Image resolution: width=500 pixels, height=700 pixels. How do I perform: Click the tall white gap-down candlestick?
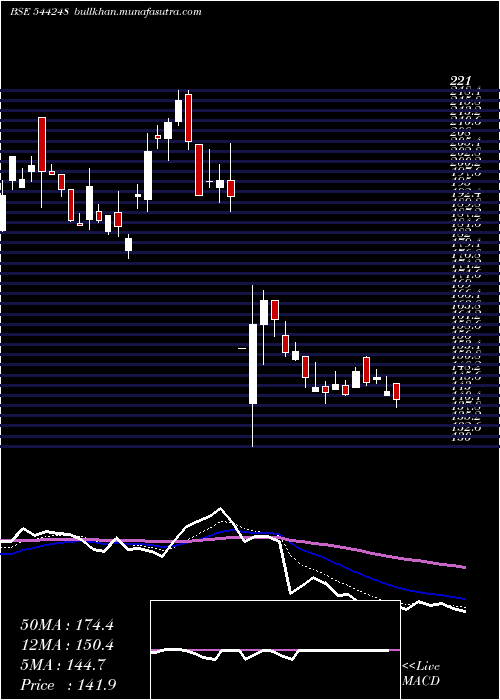point(253,364)
